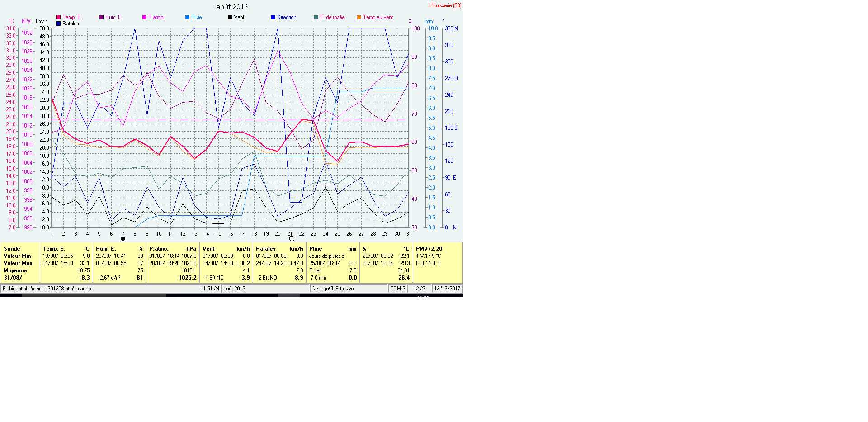Click the full moon marker under day 21
This screenshot has height=422, width=868.
tap(292, 238)
